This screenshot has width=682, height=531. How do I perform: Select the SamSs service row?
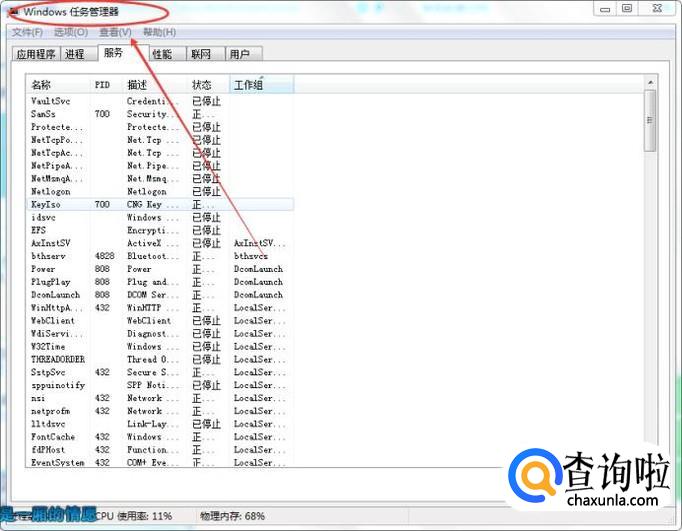click(x=160, y=114)
